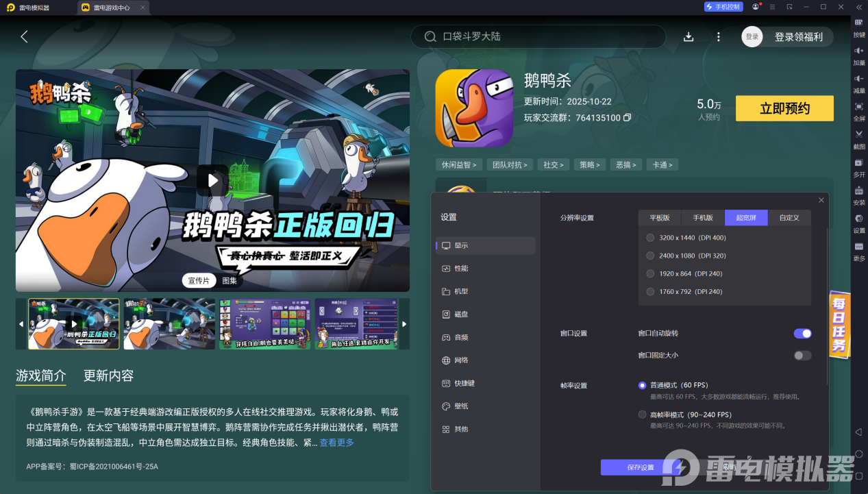Image resolution: width=868 pixels, height=494 pixels.
Task: Click the download icon near the search bar
Action: click(688, 36)
